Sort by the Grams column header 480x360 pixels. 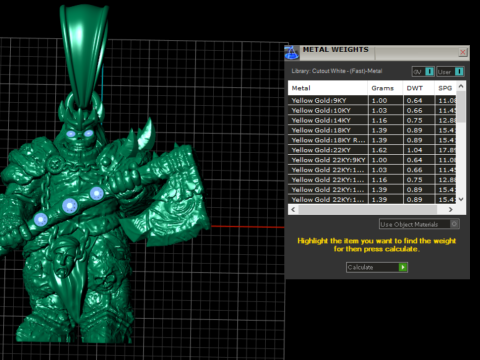[385, 88]
